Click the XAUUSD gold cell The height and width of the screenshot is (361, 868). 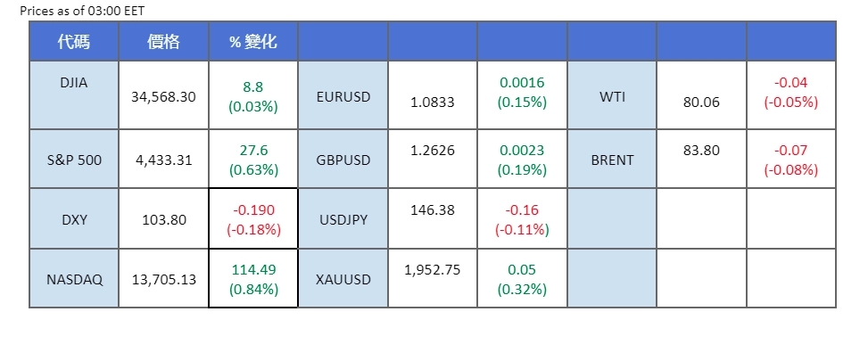pos(343,279)
